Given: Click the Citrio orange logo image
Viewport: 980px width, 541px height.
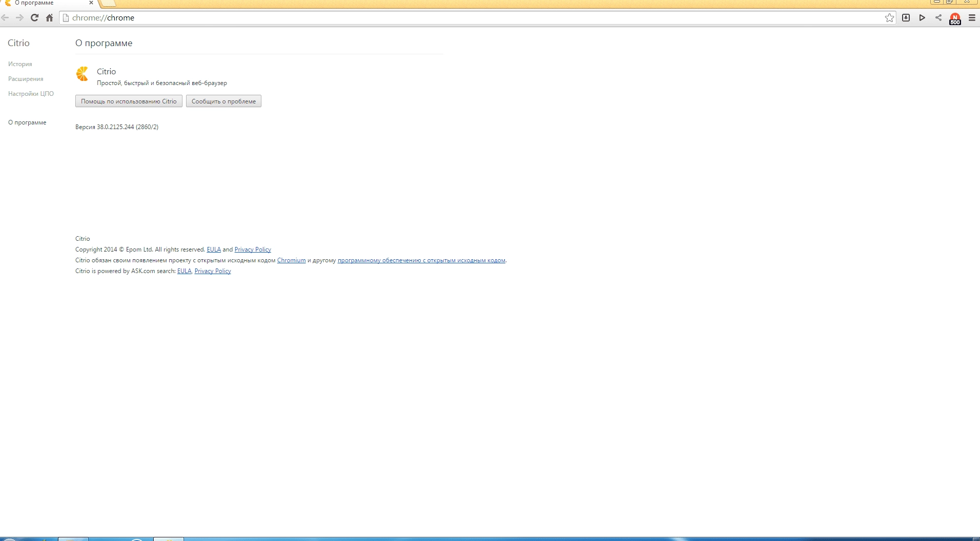Looking at the screenshot, I should [x=82, y=74].
